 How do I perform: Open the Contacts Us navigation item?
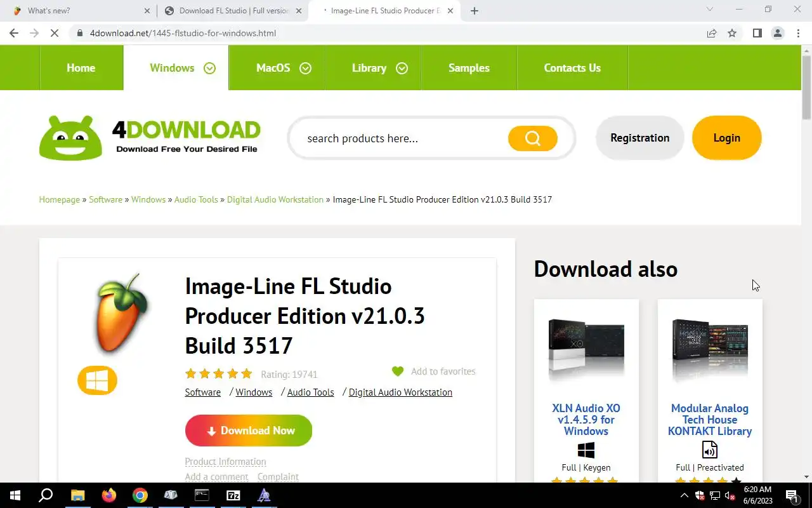(x=572, y=68)
